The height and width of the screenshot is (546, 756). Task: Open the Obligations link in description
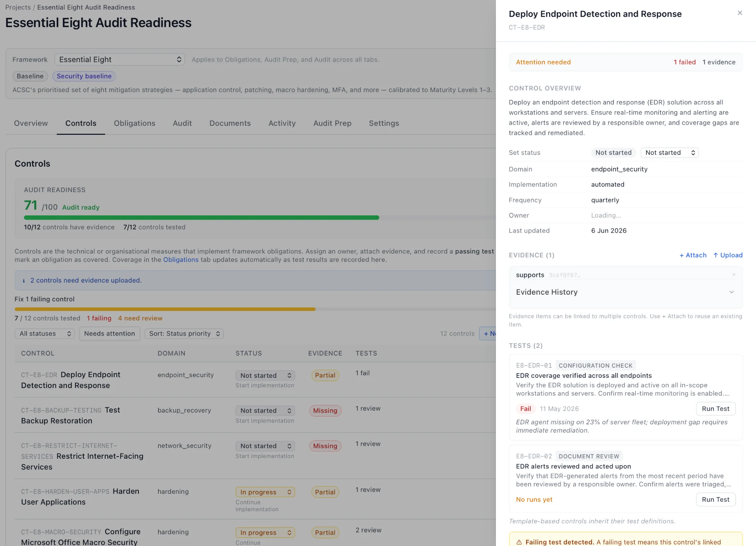pos(181,260)
